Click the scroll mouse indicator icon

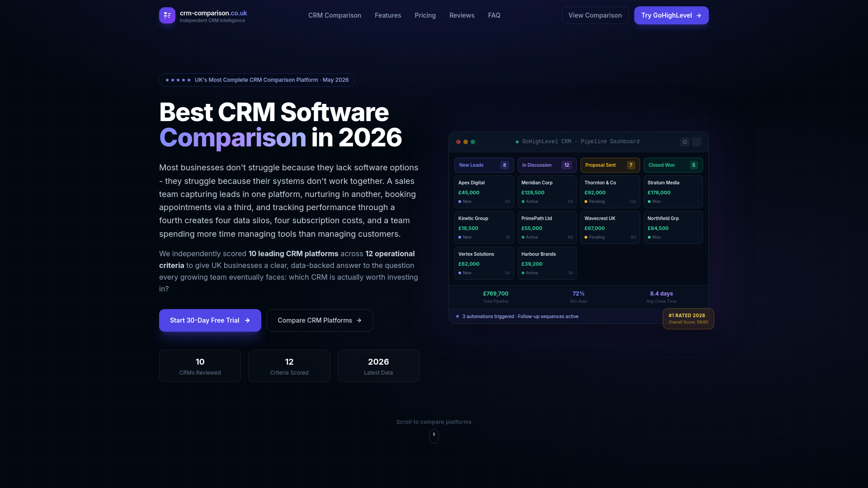pyautogui.click(x=434, y=436)
